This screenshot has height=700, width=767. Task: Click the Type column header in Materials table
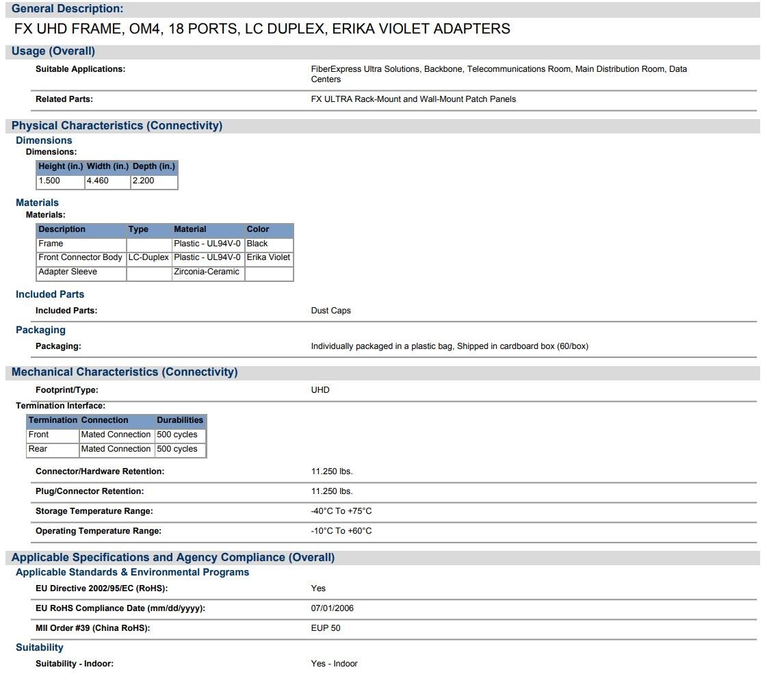click(149, 230)
